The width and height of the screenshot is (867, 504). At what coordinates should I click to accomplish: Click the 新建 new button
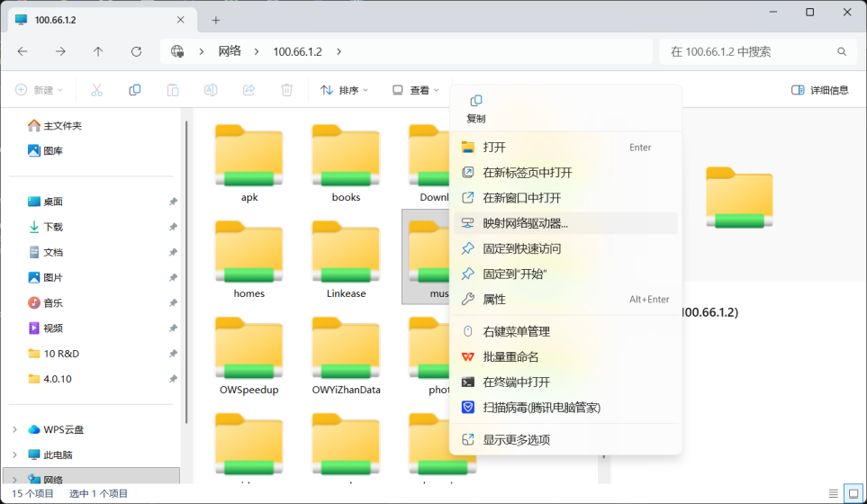[40, 90]
